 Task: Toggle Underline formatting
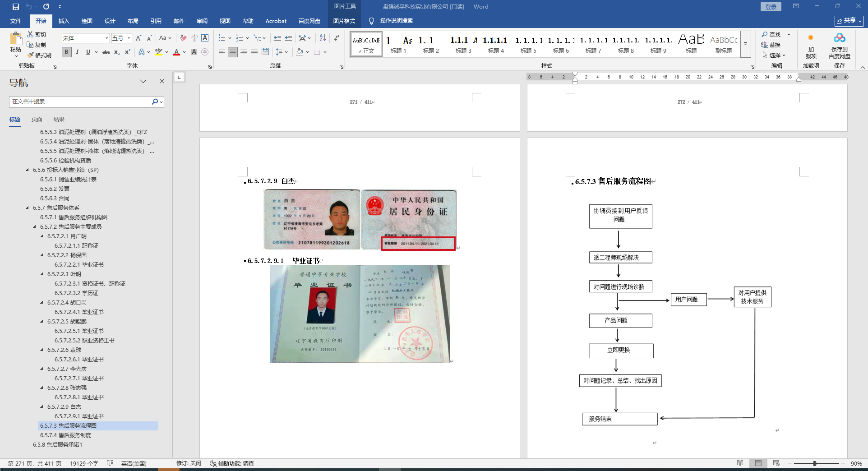[x=88, y=52]
